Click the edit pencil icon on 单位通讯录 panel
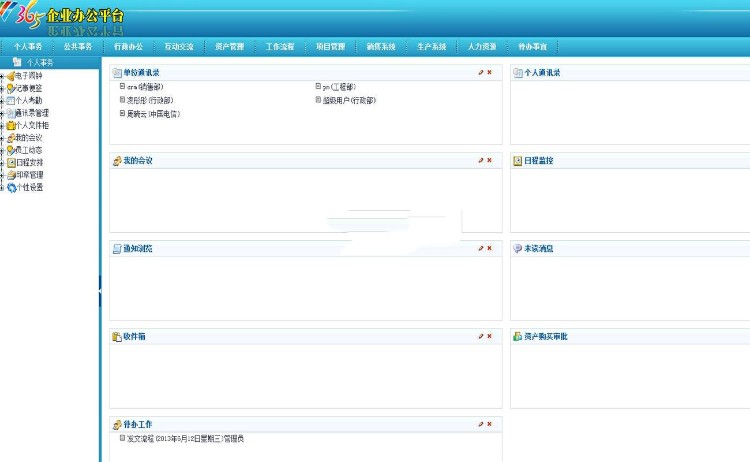 (x=481, y=73)
